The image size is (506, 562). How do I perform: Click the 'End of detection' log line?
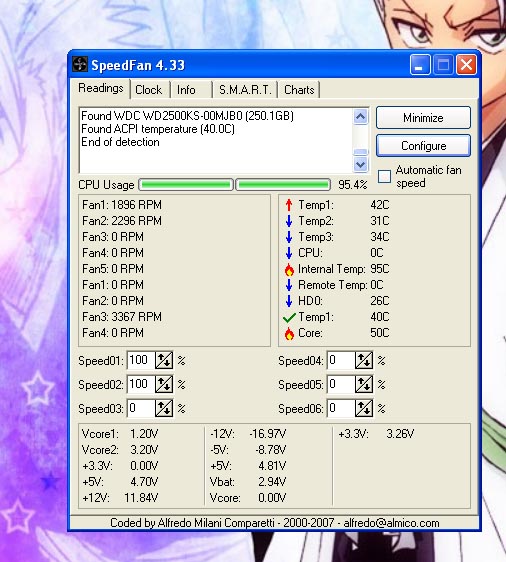pyautogui.click(x=120, y=142)
